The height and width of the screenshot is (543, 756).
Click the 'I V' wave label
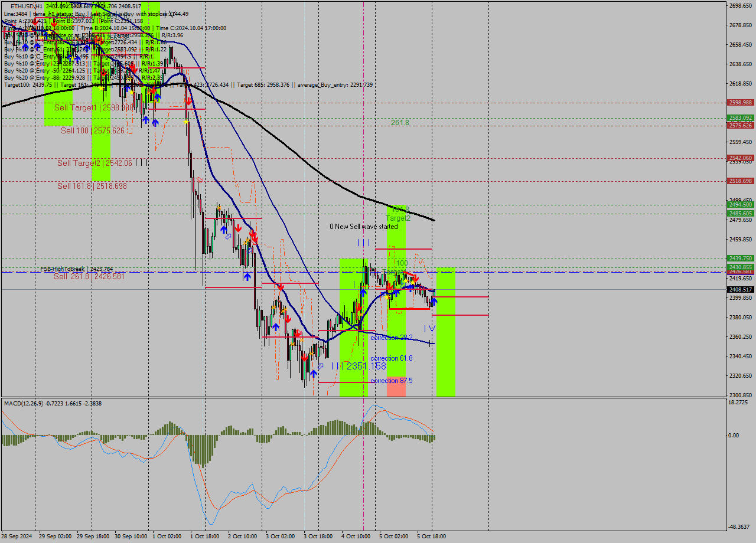click(429, 328)
